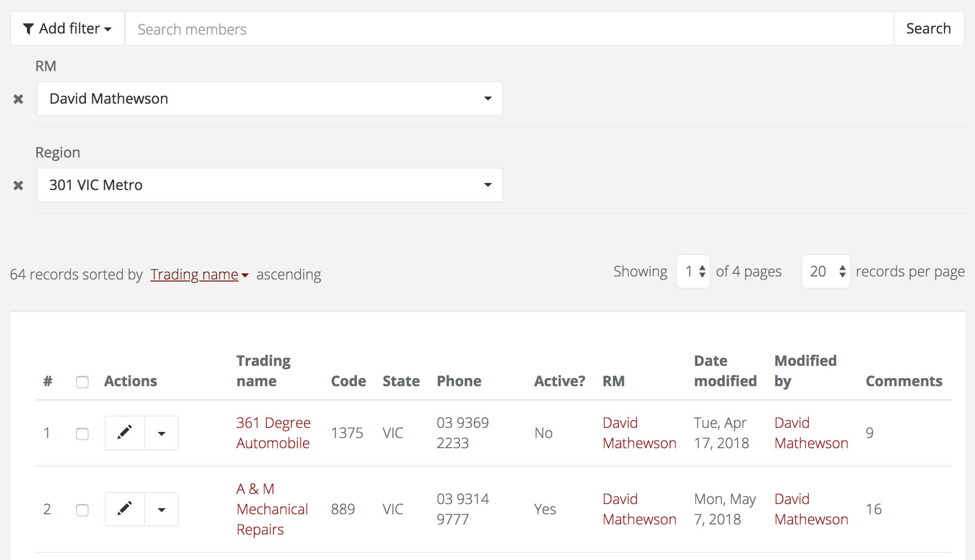
Task: Open actions caret for A & M Mechanical row
Action: (x=162, y=509)
